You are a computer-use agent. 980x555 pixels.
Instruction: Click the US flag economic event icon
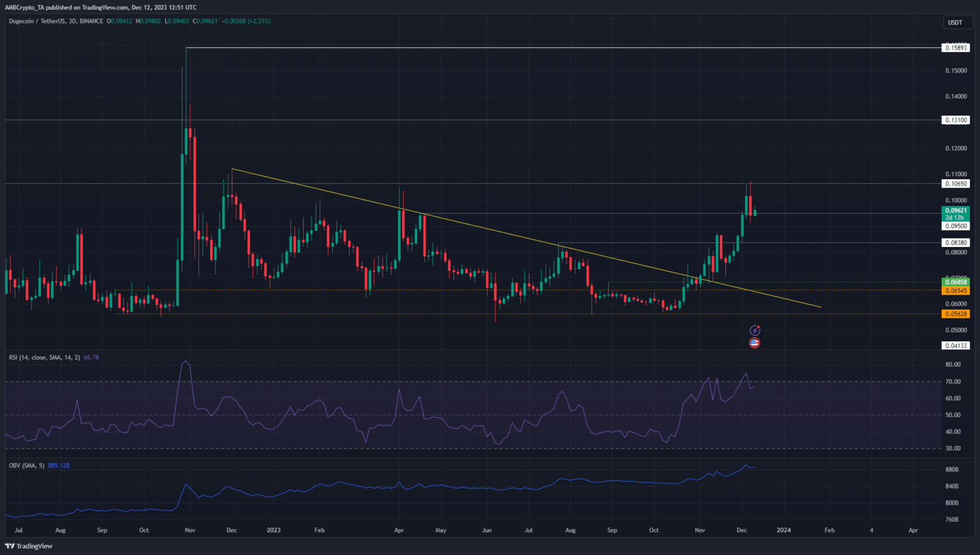click(755, 343)
